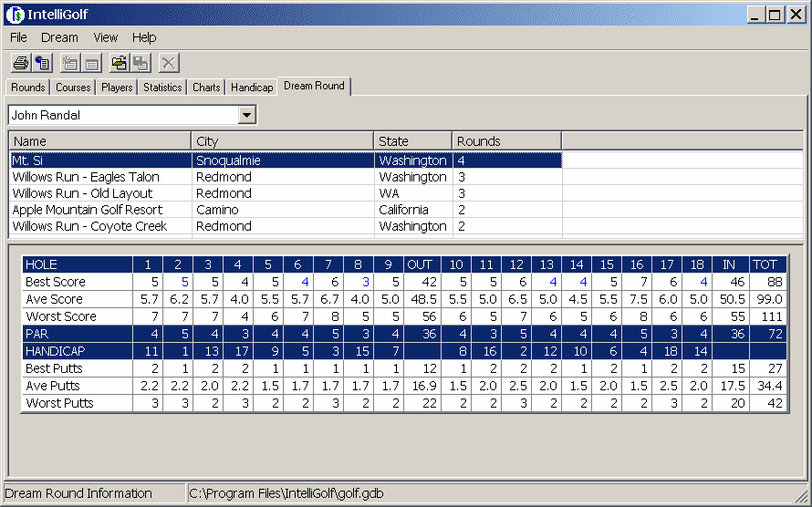The image size is (812, 507).
Task: Click the disabled New record icon with sparkle
Action: click(70, 63)
